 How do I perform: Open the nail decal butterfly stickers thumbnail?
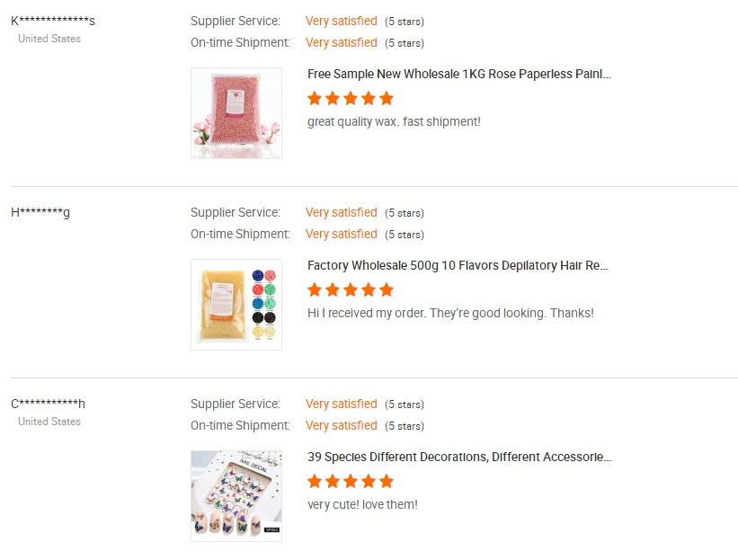point(236,496)
